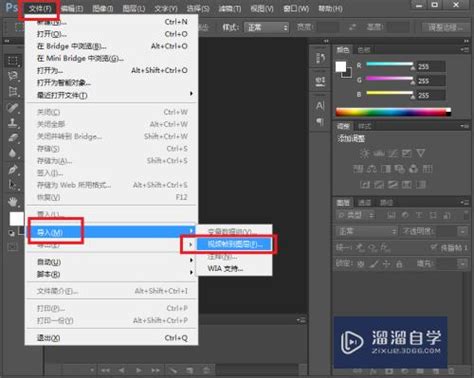The width and height of the screenshot is (474, 378).
Task: Expand the 自动(U) submenu
Action: (x=111, y=262)
